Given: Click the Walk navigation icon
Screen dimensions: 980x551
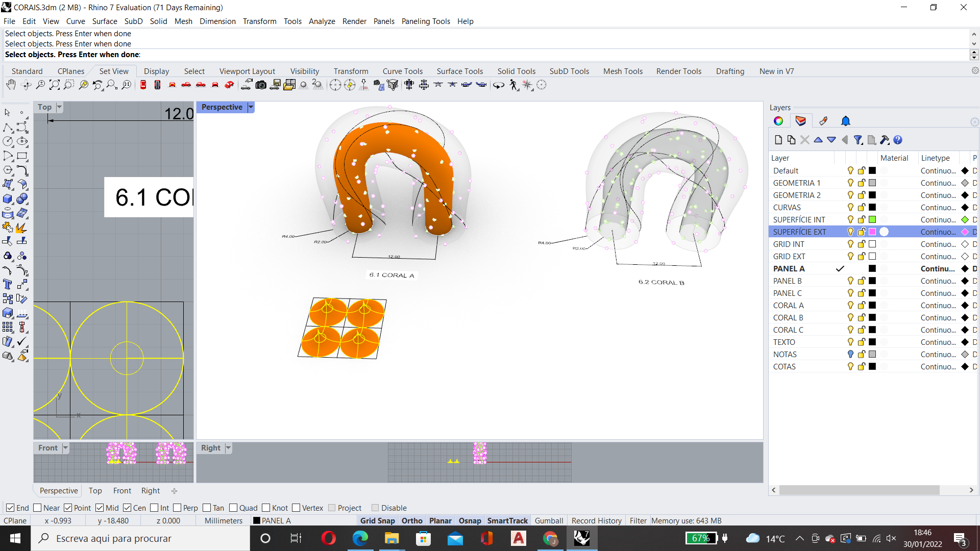Looking at the screenshot, I should [x=514, y=85].
